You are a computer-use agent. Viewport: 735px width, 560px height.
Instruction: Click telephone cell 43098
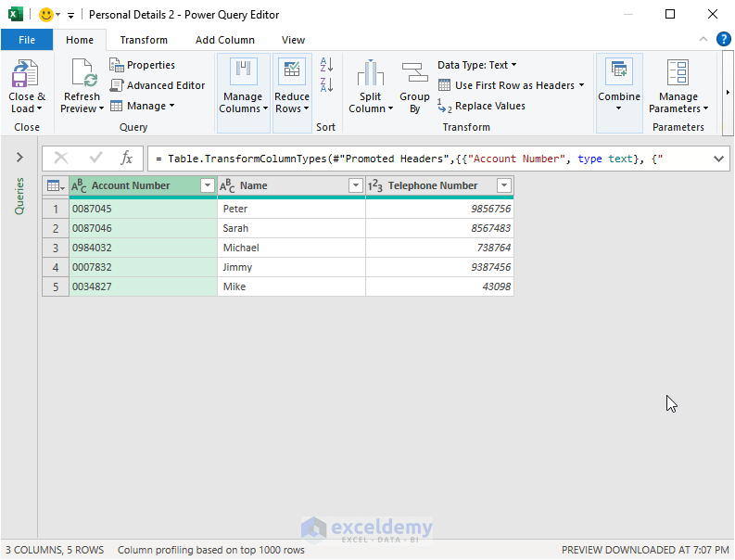click(439, 286)
